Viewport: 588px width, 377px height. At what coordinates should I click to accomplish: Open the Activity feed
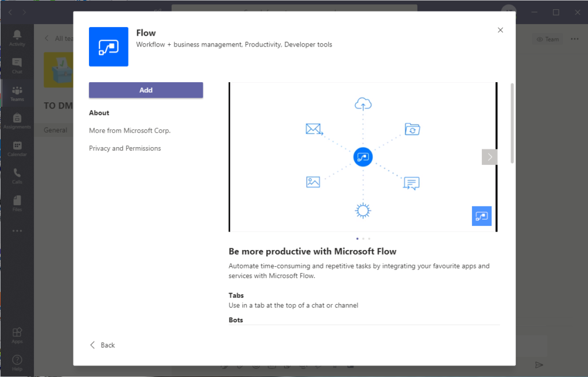17,37
